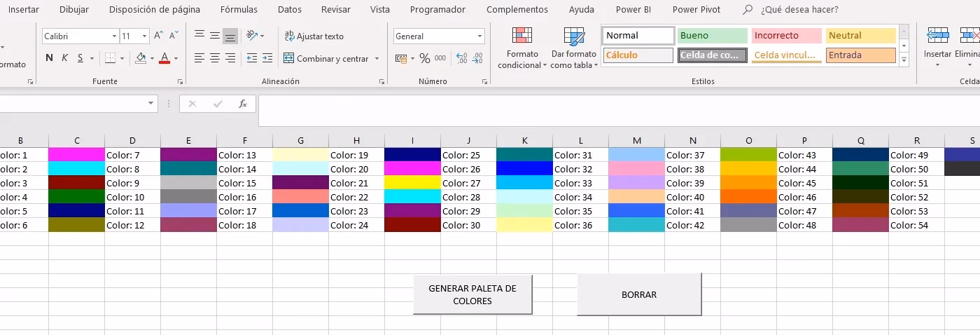Viewport: 980px width, 335px height.
Task: Click into the formula bar
Action: (x=618, y=109)
